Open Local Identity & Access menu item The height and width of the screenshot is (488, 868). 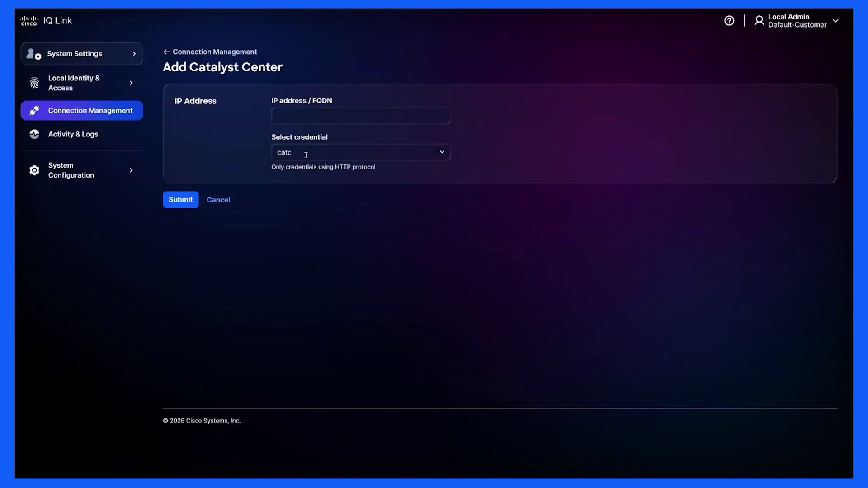82,83
